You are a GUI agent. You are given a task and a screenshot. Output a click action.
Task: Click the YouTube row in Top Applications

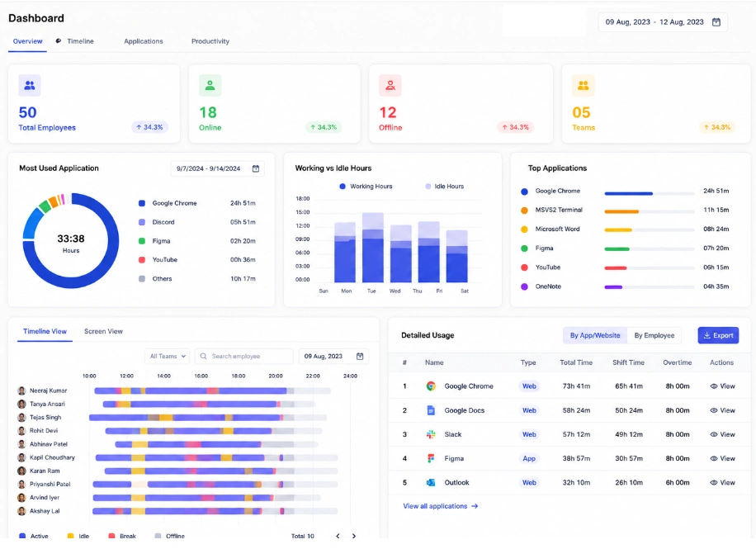[626, 267]
